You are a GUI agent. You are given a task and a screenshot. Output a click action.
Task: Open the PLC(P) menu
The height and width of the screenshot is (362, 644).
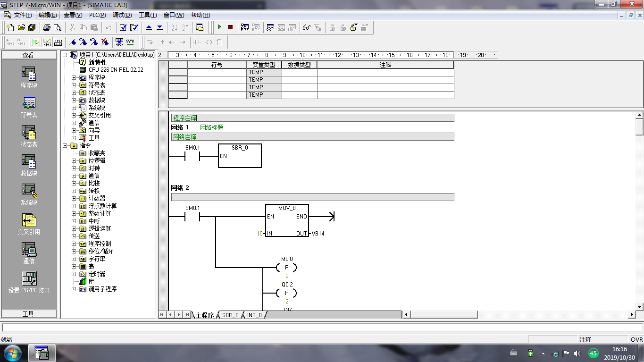[97, 15]
